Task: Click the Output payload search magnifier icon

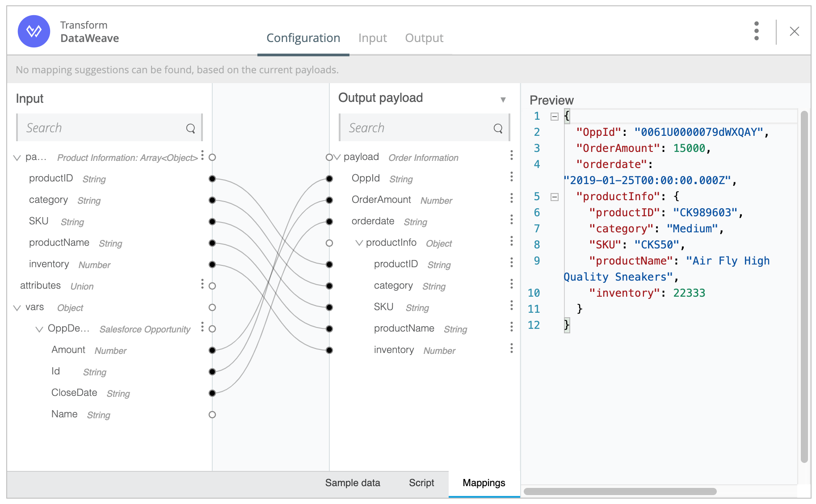Action: click(498, 129)
